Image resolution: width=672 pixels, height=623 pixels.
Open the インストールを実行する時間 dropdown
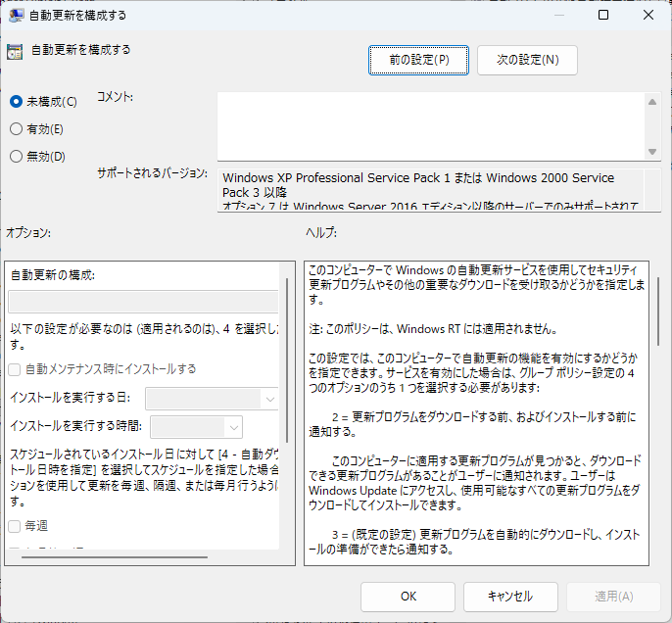(x=196, y=427)
